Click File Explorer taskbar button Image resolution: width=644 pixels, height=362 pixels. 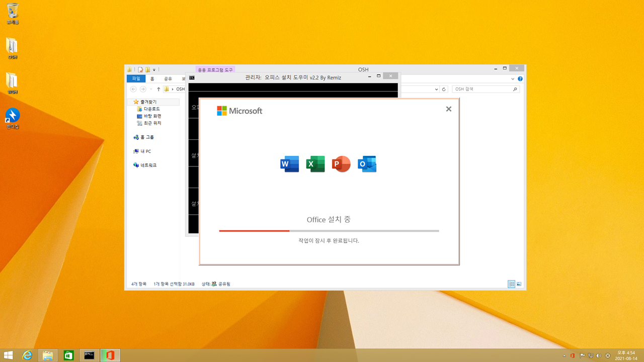click(x=48, y=355)
